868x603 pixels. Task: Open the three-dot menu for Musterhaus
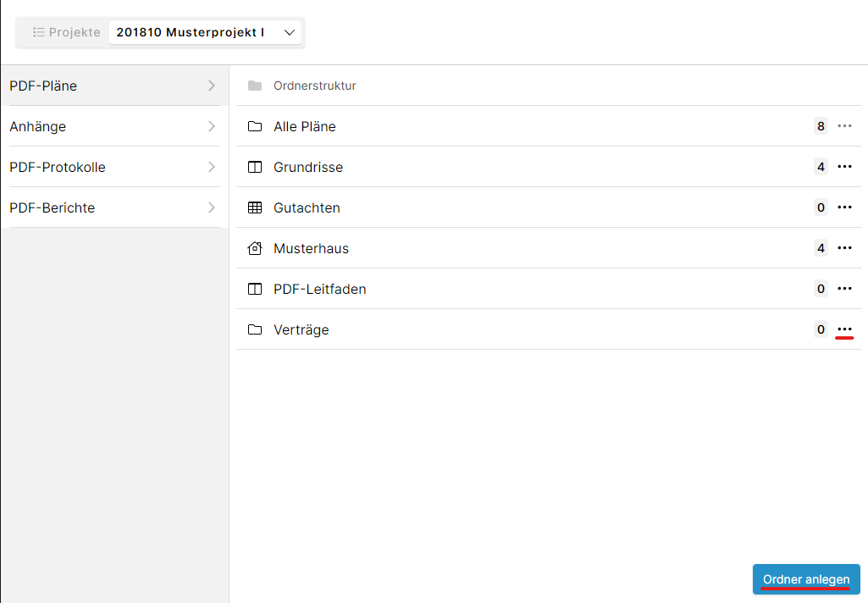pos(845,248)
